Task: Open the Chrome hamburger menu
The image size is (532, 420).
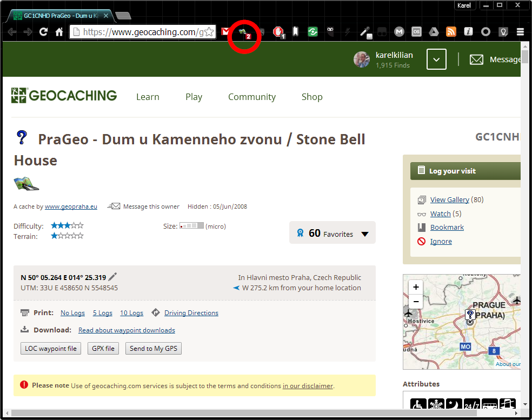Action: (521, 32)
